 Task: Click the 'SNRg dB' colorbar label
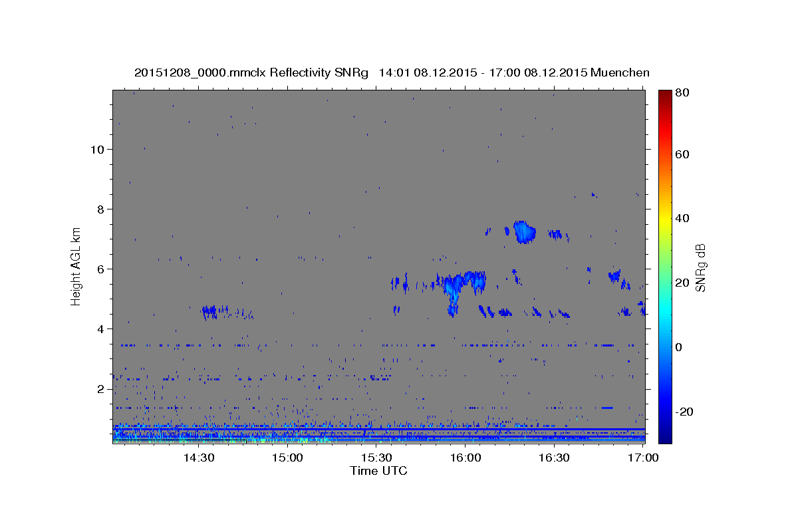coord(700,268)
